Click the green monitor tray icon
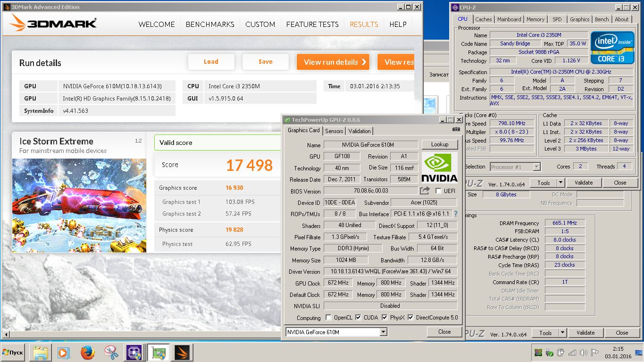The image size is (644, 362). [538, 353]
